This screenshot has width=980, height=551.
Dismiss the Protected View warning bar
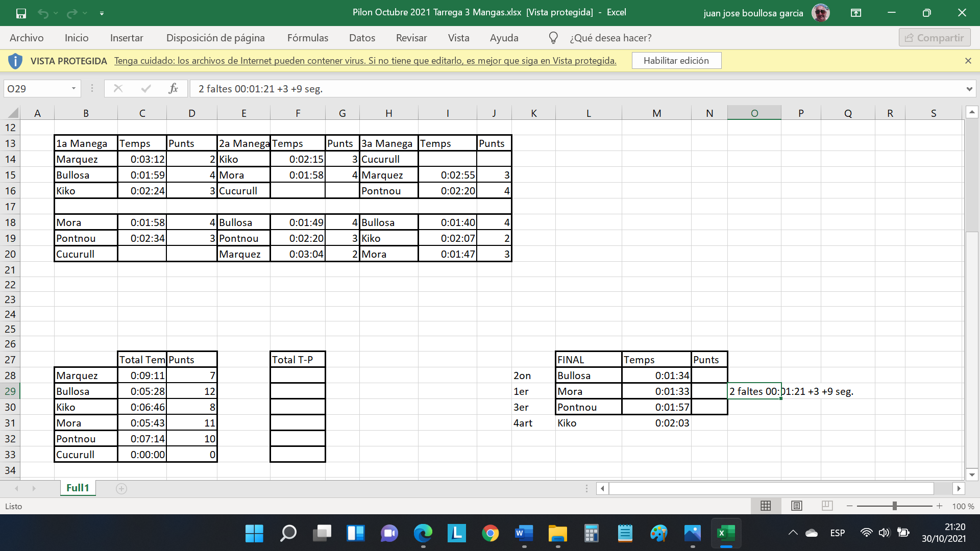[x=968, y=61]
